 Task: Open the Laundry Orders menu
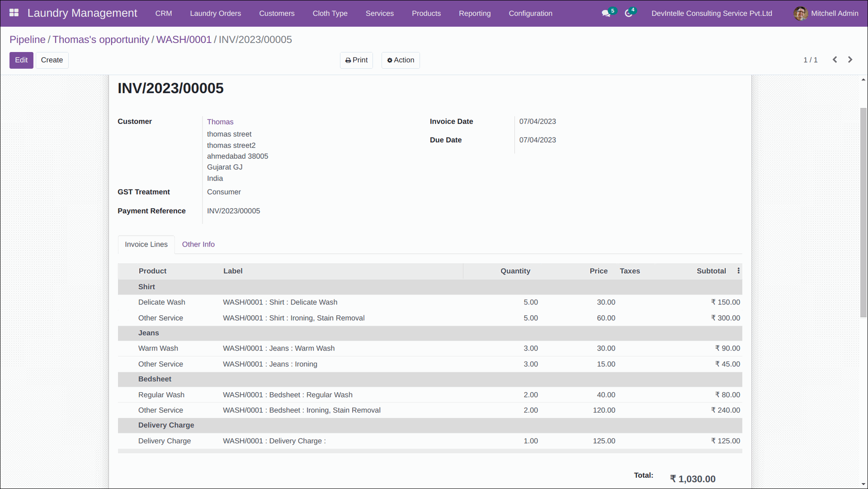pyautogui.click(x=216, y=13)
